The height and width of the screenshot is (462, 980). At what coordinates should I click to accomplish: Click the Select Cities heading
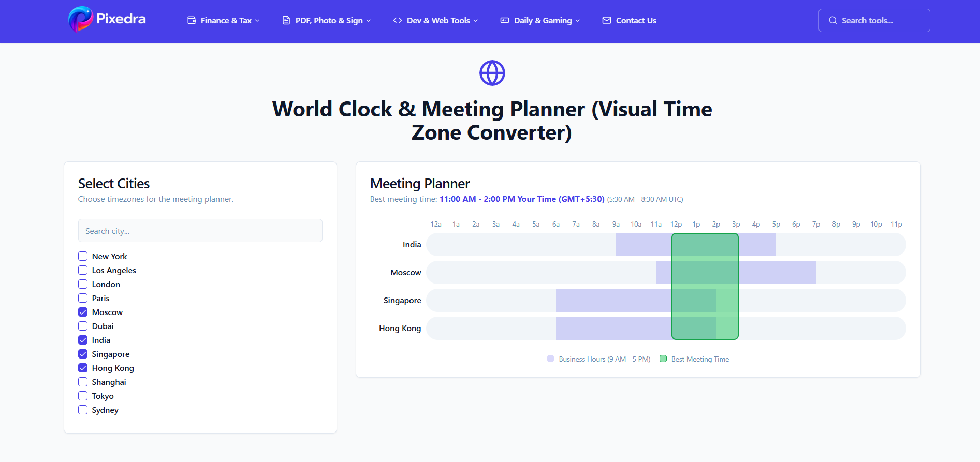tap(114, 184)
